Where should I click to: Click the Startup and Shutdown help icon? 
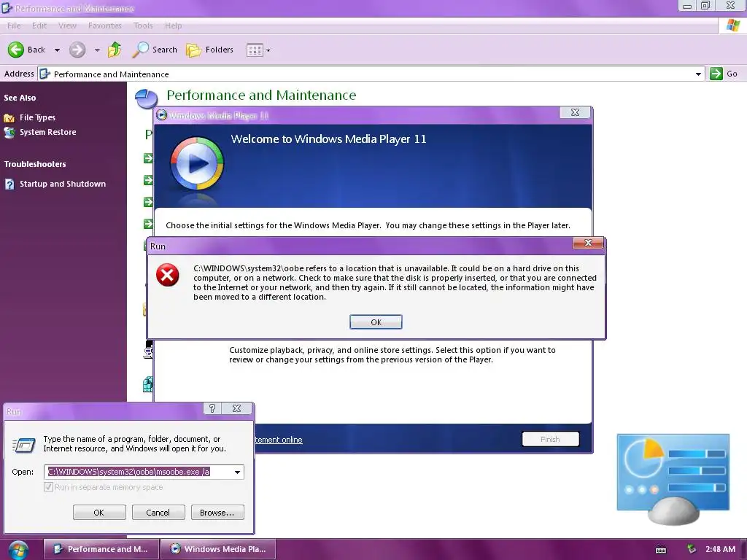(9, 184)
